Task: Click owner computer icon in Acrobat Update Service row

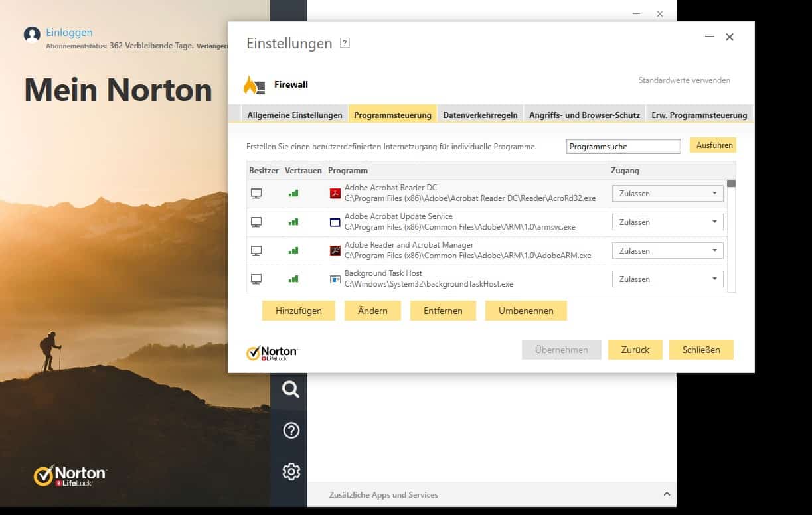Action: click(x=256, y=222)
